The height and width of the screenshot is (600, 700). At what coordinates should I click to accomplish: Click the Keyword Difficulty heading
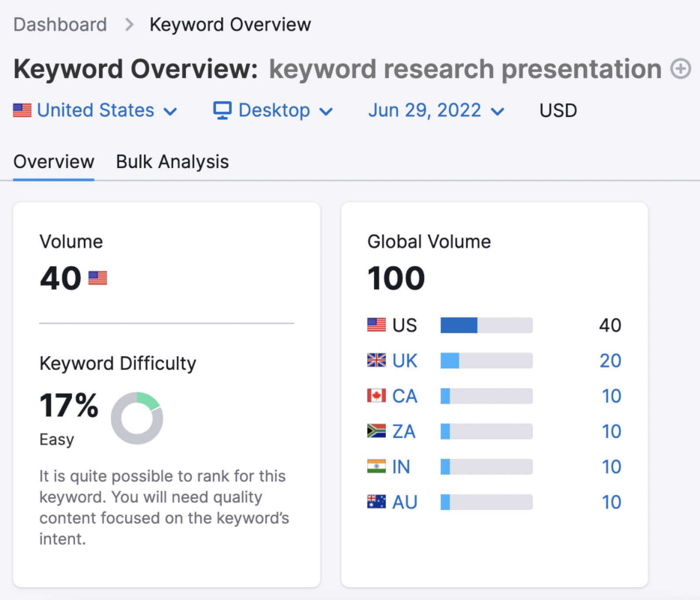tap(118, 363)
